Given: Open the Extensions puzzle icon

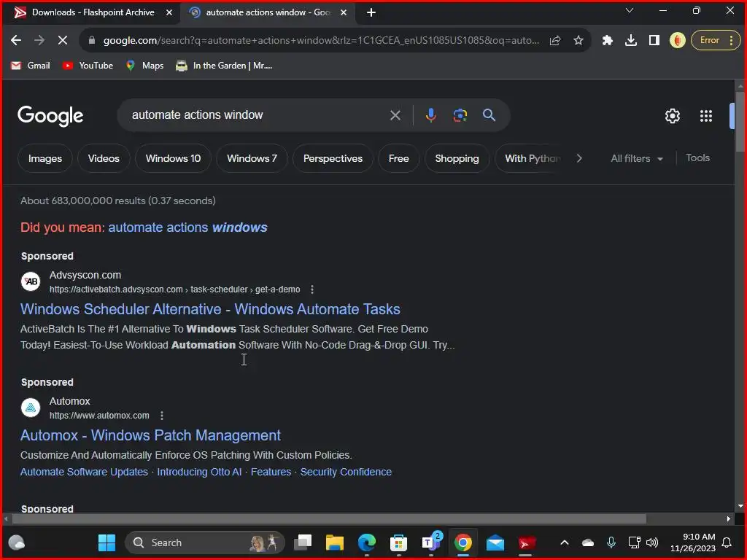Looking at the screenshot, I should click(607, 41).
